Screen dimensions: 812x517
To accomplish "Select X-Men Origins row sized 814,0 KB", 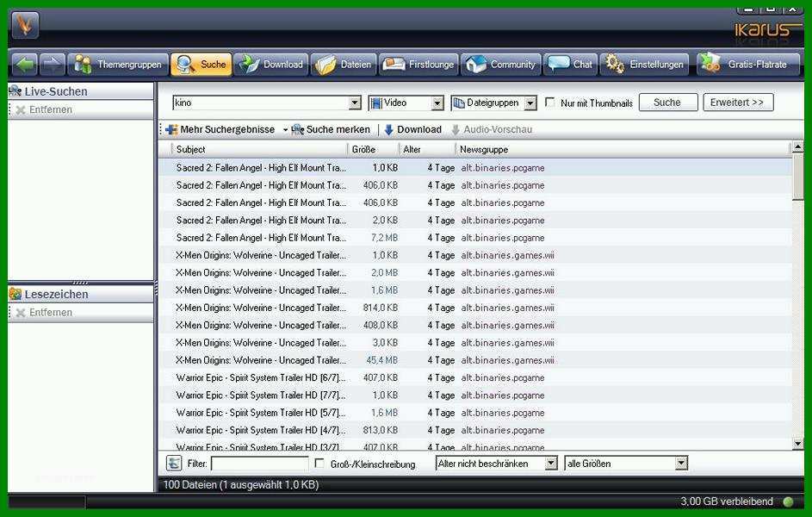I will pos(475,308).
